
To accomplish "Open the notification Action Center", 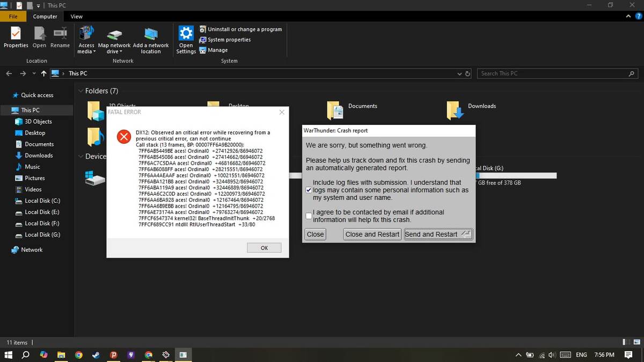I will [628, 354].
